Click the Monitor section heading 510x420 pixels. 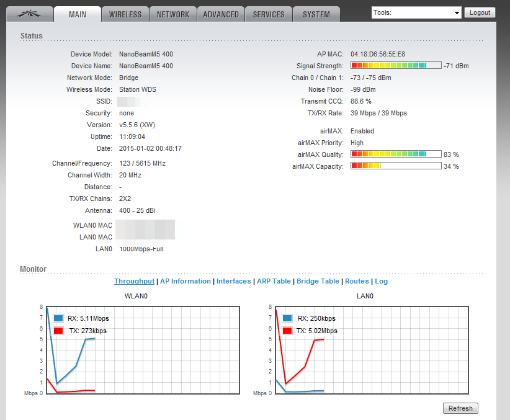point(33,269)
